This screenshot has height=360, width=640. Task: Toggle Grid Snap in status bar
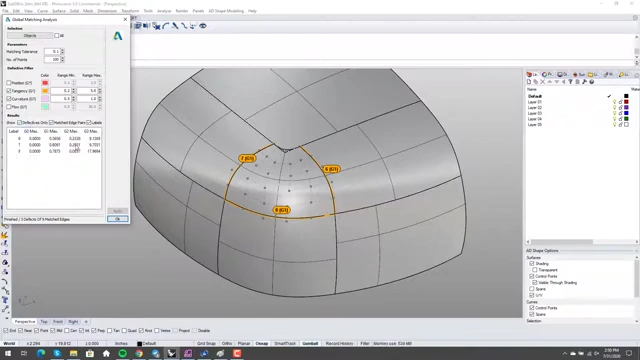(x=206, y=344)
